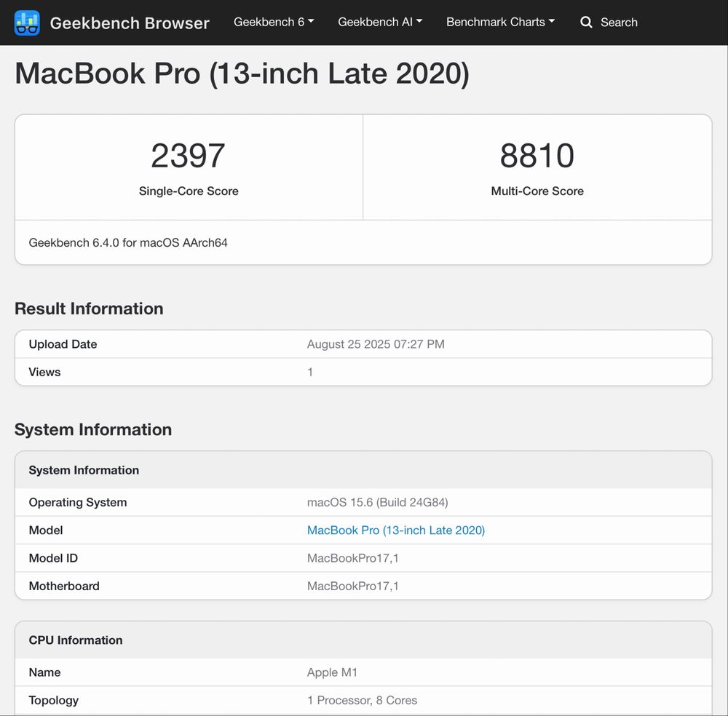728x716 pixels.
Task: Click the large System Information section heading
Action: point(93,429)
